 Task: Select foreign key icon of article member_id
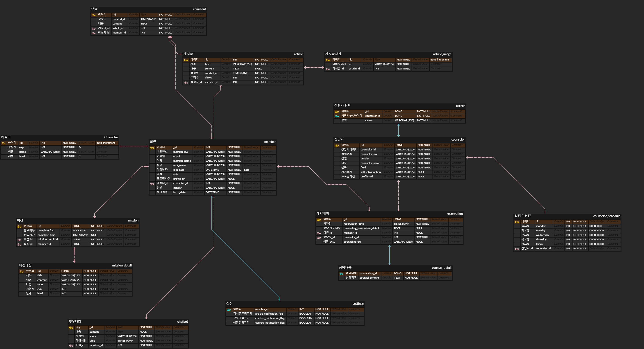186,82
